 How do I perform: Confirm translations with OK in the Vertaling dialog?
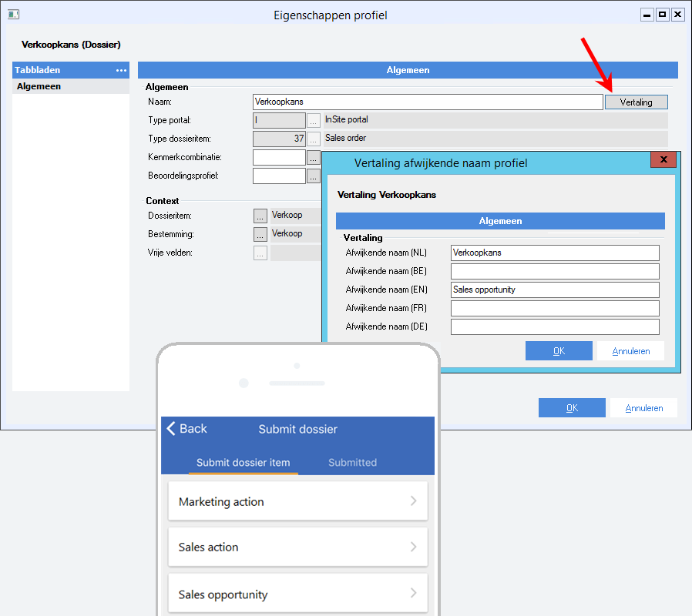pyautogui.click(x=559, y=350)
